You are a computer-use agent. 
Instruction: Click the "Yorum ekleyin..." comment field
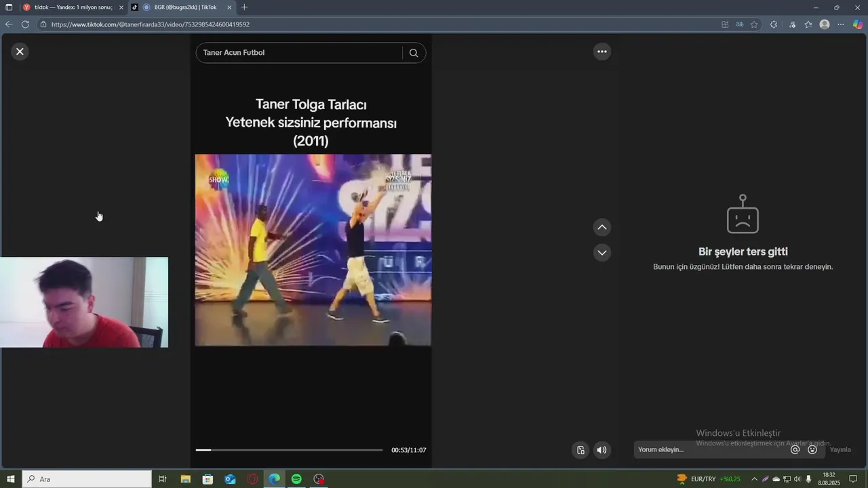pos(711,449)
